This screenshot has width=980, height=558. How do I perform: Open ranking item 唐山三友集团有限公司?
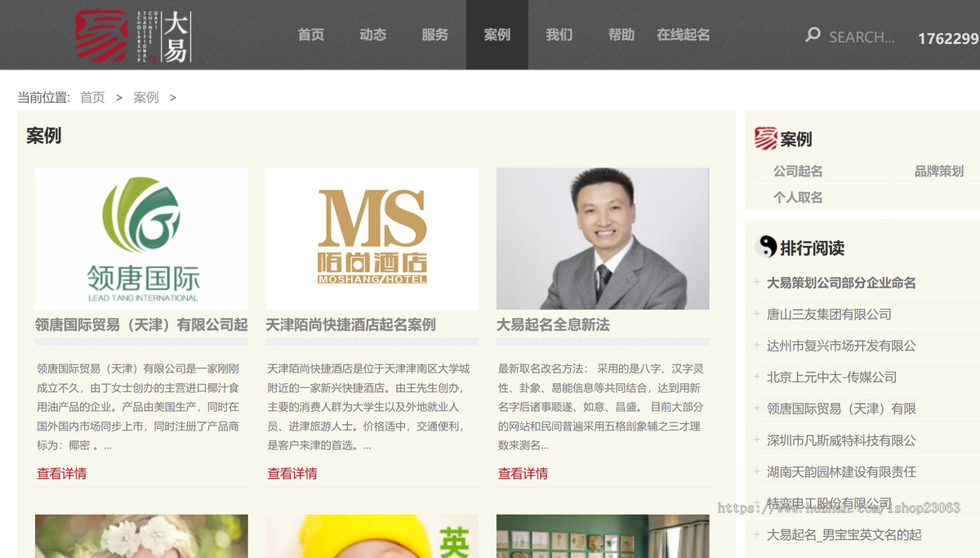click(x=829, y=314)
